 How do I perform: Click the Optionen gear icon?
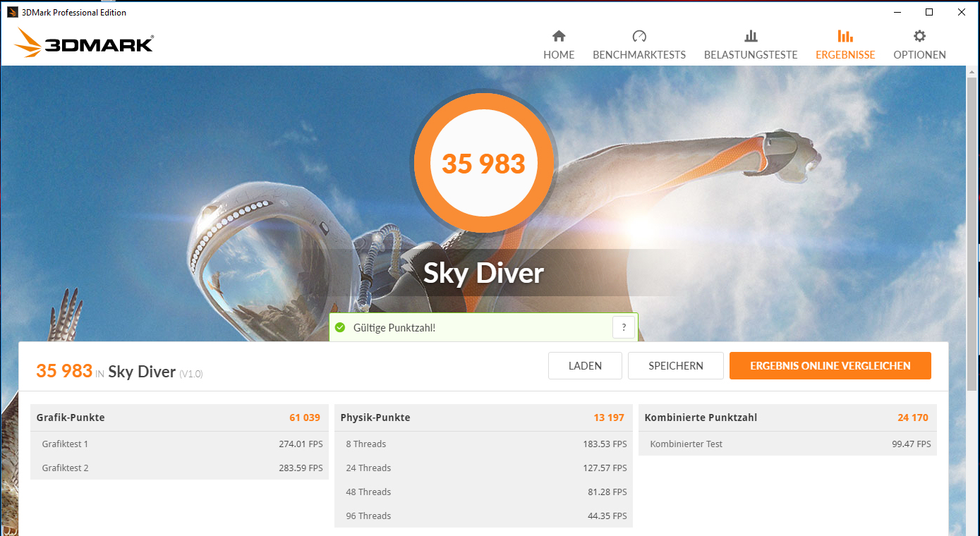click(x=919, y=36)
